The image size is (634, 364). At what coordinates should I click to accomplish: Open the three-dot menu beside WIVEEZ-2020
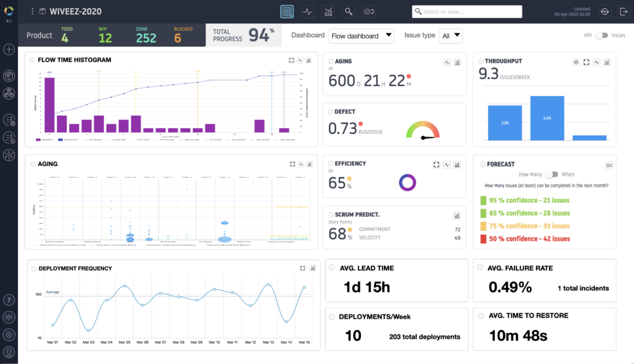pos(32,12)
